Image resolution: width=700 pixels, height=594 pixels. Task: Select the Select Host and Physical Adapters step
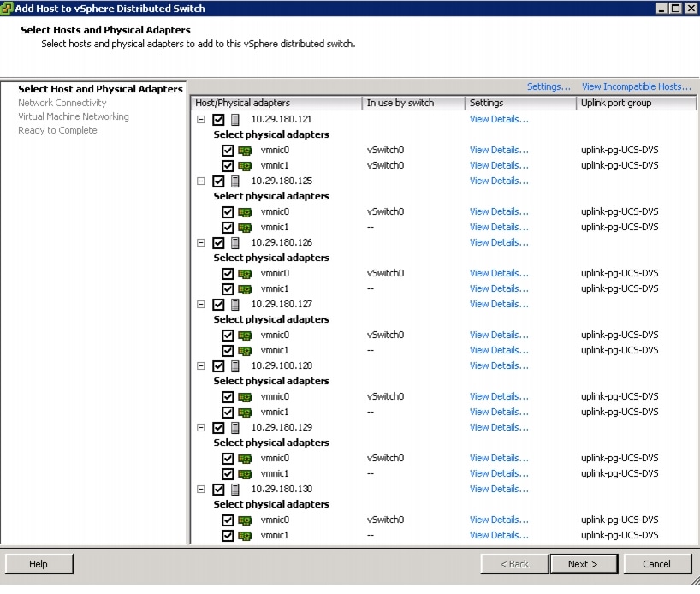100,89
